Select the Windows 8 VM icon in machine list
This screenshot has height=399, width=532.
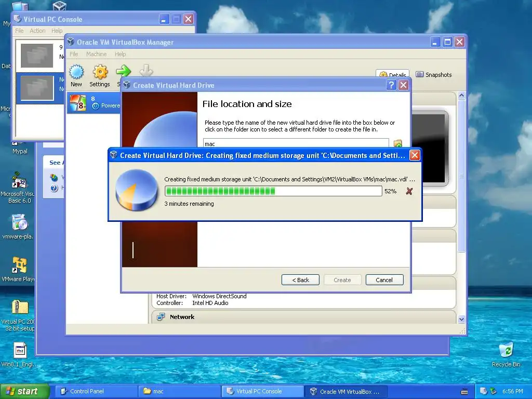point(78,103)
